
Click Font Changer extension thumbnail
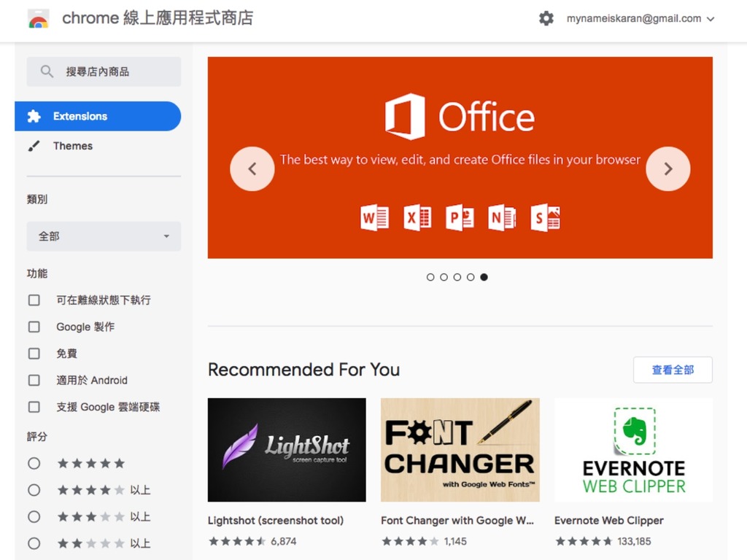coord(460,449)
